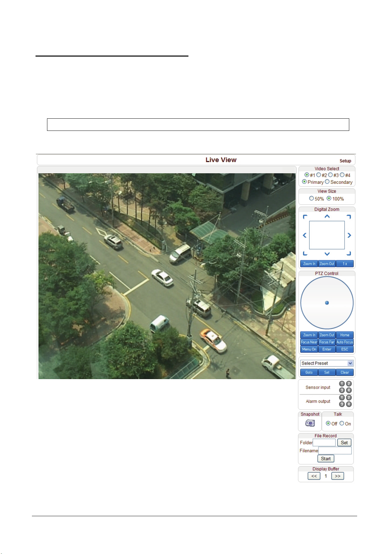The image size is (392, 554).
Task: Click the preset Set button
Action: pyautogui.click(x=327, y=373)
